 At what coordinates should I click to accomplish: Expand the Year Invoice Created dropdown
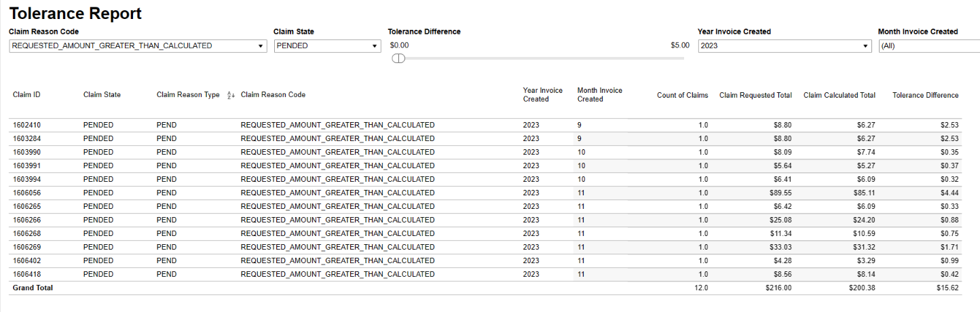pos(784,46)
